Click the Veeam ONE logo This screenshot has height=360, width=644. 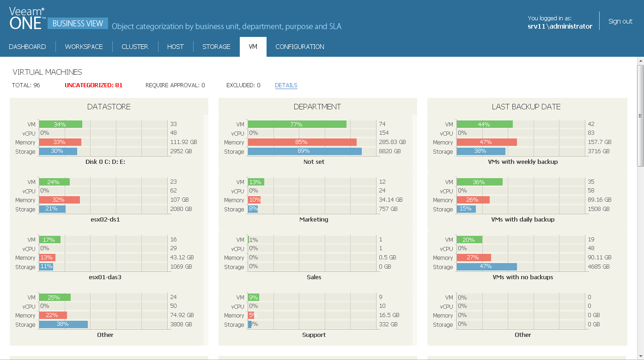click(27, 19)
